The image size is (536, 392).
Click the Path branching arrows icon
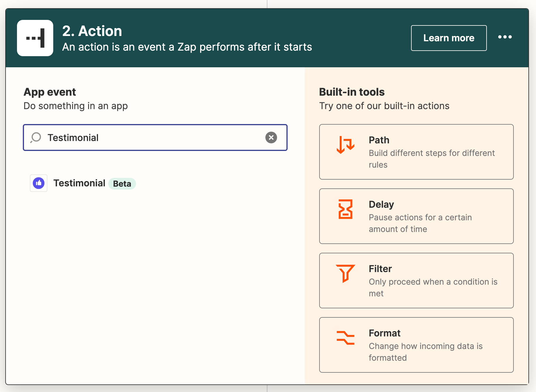tap(345, 145)
